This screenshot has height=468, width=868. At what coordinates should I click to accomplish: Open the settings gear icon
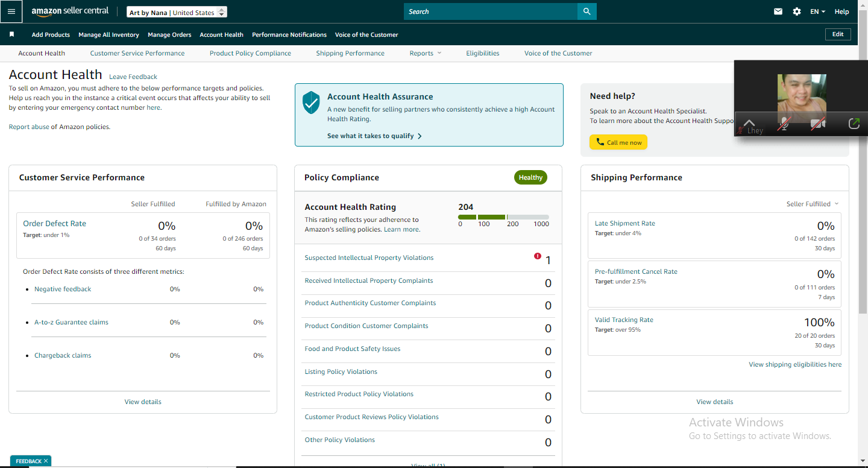tap(797, 11)
